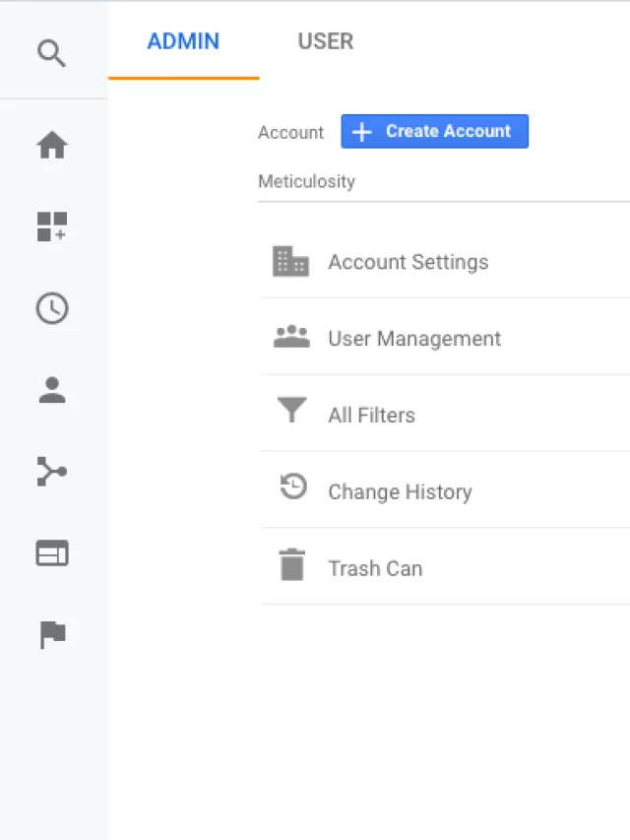
Task: Click the search magnifier icon in sidebar
Action: [x=52, y=52]
